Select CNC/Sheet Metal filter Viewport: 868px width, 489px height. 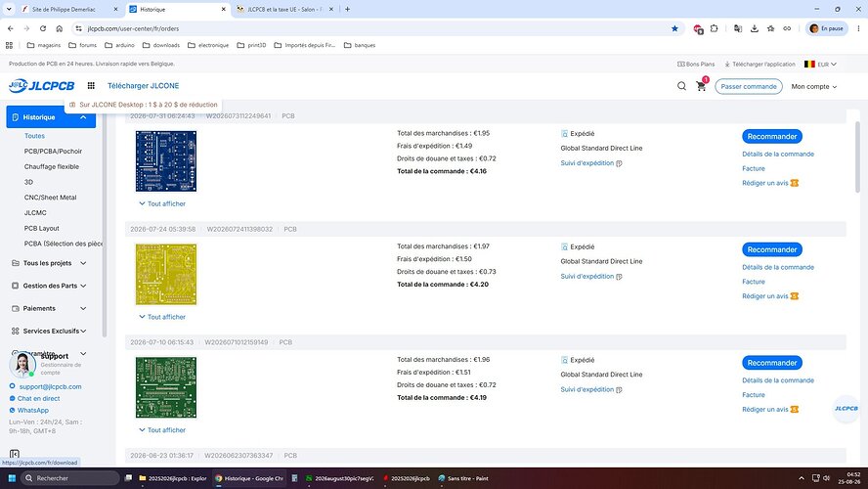pos(51,198)
